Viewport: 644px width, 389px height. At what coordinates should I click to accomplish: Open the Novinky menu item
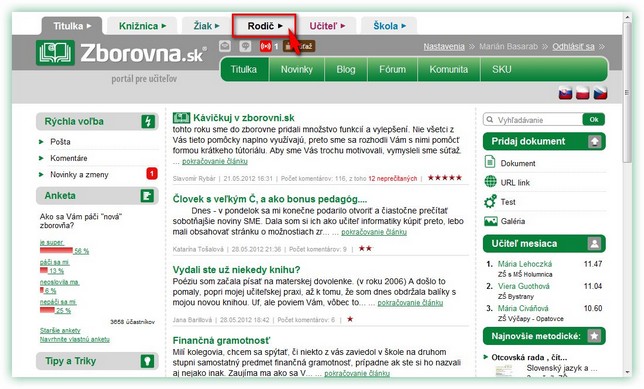click(x=297, y=69)
